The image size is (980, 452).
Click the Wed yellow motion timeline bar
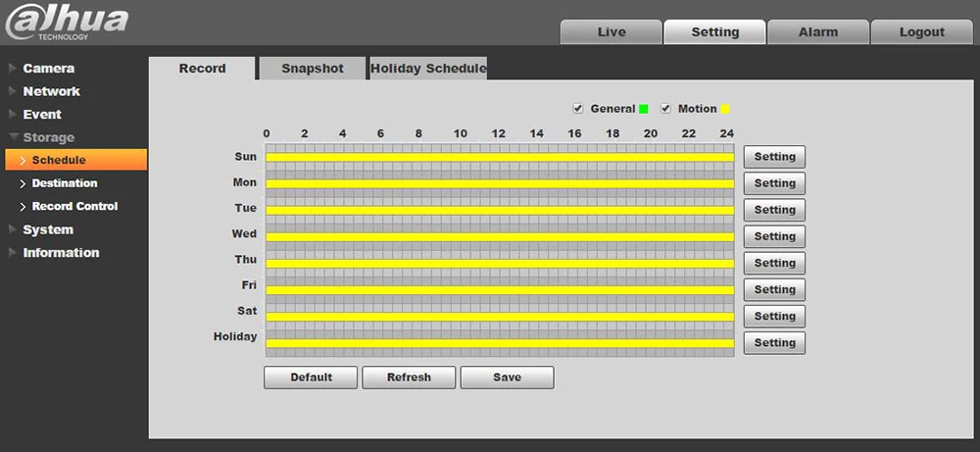pyautogui.click(x=500, y=237)
